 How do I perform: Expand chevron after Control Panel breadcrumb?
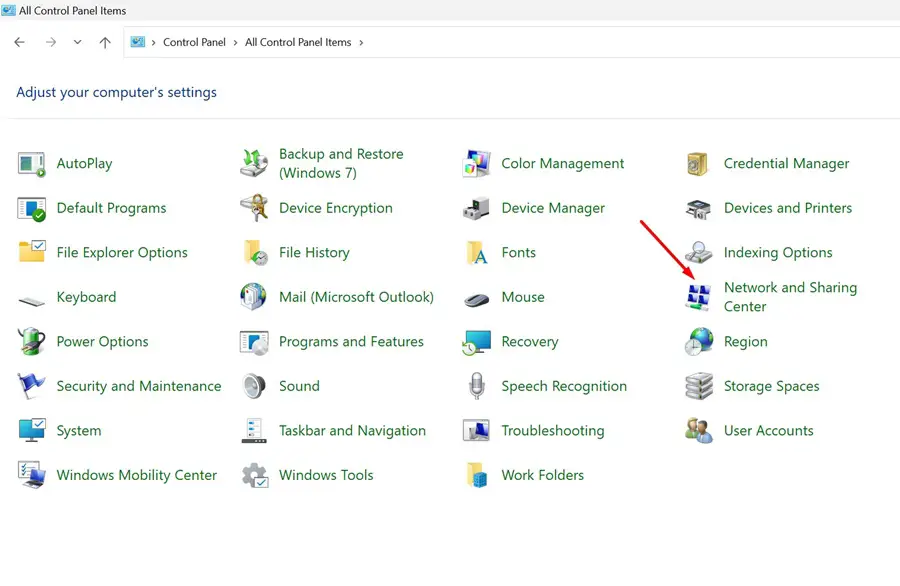235,42
